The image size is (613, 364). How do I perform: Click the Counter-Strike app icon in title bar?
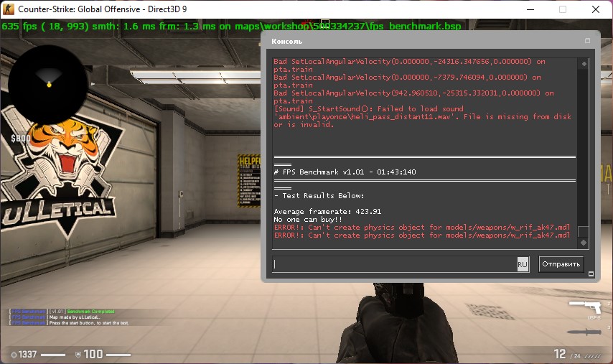click(x=8, y=9)
